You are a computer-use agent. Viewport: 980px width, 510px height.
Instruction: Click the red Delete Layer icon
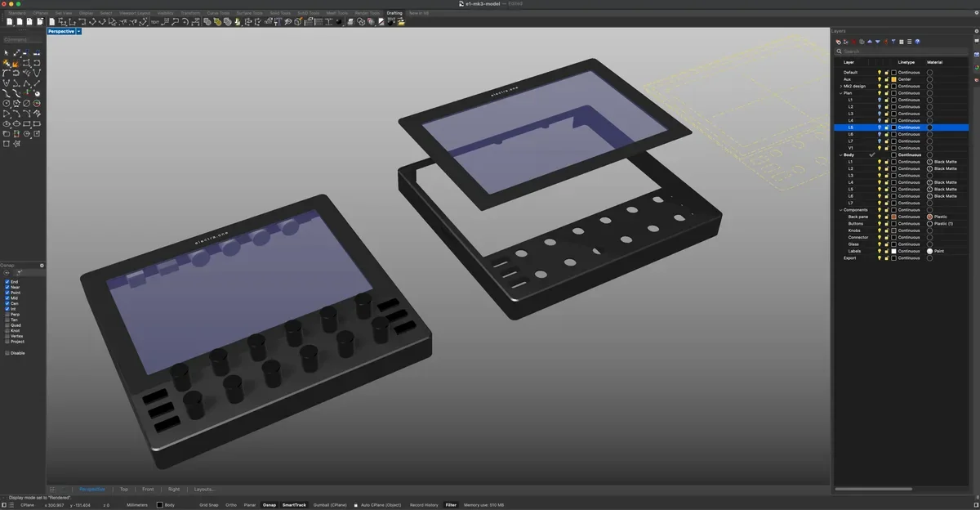[853, 42]
